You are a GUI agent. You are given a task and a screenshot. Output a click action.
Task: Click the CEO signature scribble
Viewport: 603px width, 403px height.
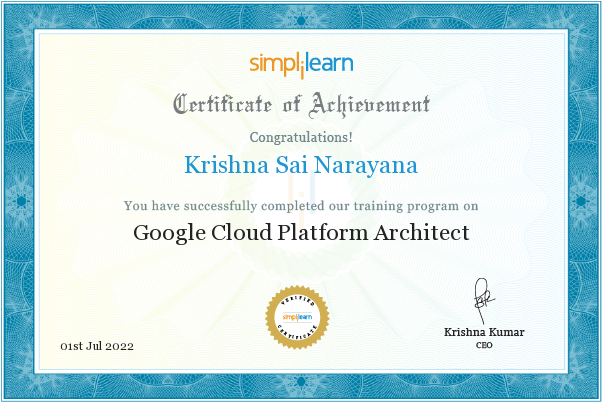pos(483,301)
